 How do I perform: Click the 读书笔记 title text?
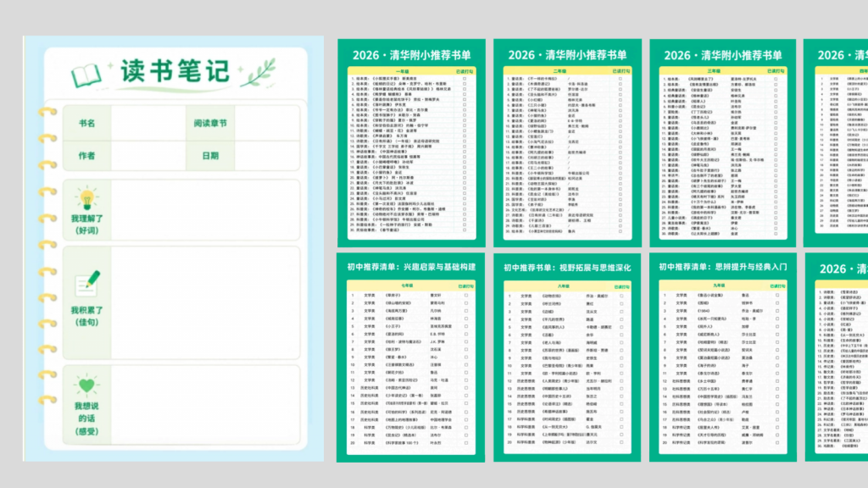tap(175, 71)
